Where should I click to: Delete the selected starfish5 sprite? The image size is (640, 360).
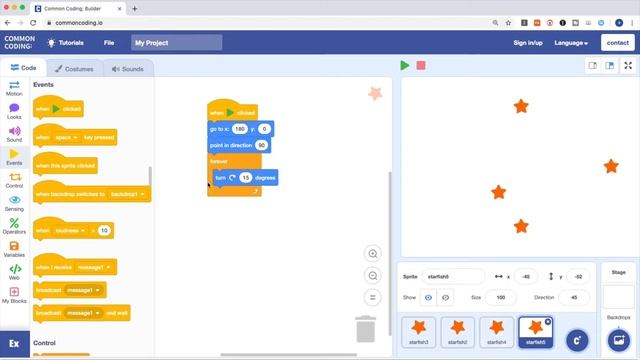point(548,322)
